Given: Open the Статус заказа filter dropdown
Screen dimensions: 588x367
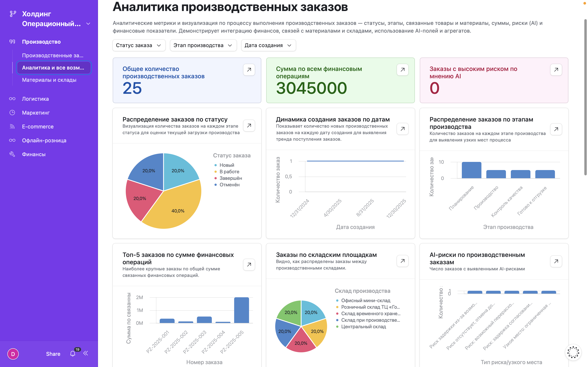Looking at the screenshot, I should [x=139, y=45].
